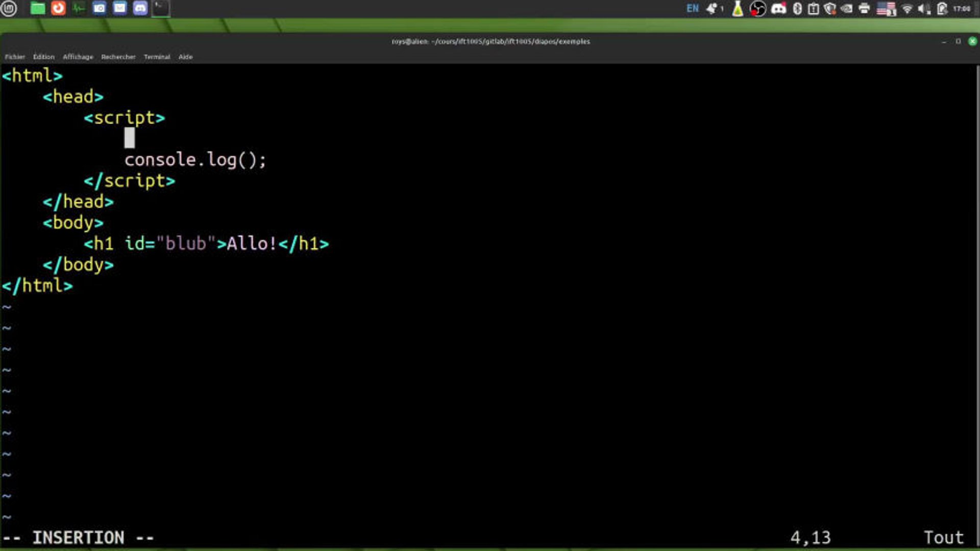Viewport: 980px width, 551px height.
Task: Click the closing </html> tag
Action: pyautogui.click(x=37, y=286)
